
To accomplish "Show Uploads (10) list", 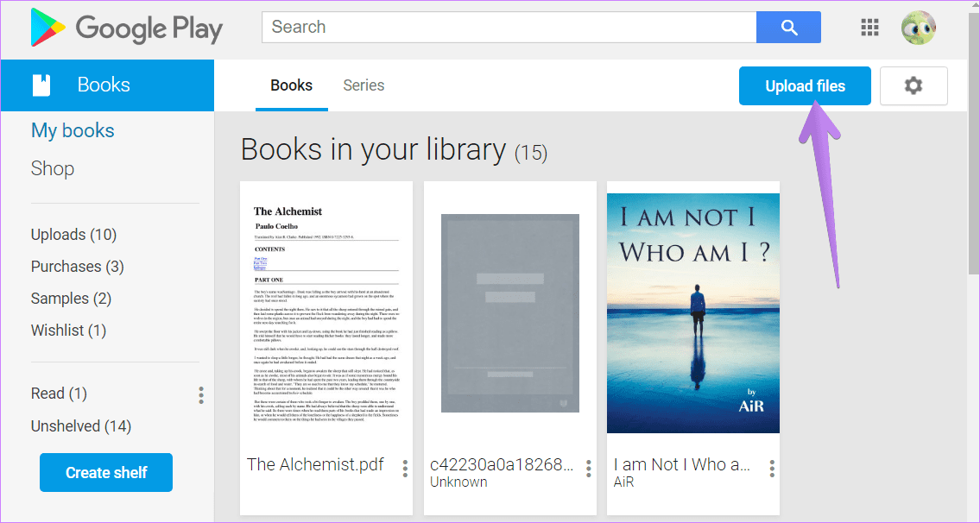I will coord(73,235).
